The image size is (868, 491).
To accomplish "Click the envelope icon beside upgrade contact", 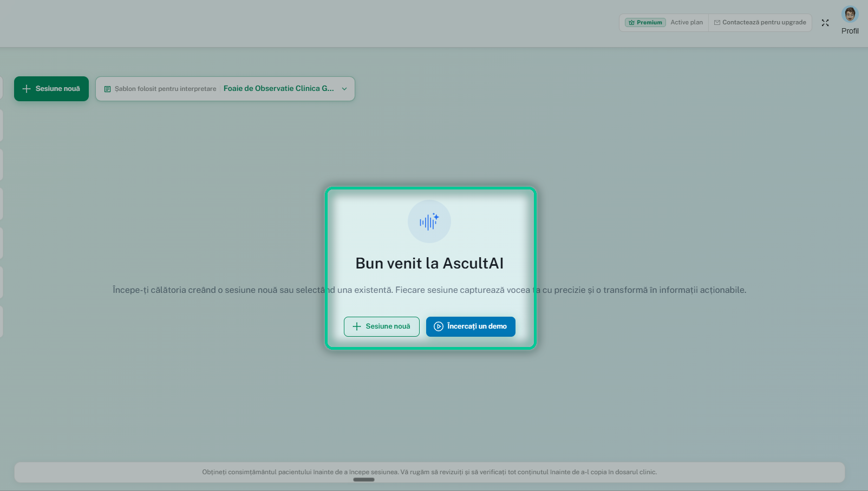I will click(717, 23).
